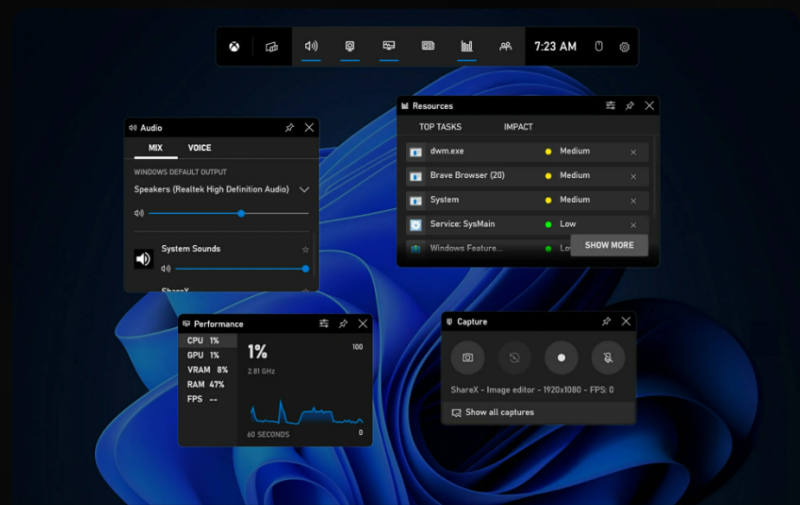Select the GPU 1% metric
800x505 pixels.
click(x=208, y=355)
